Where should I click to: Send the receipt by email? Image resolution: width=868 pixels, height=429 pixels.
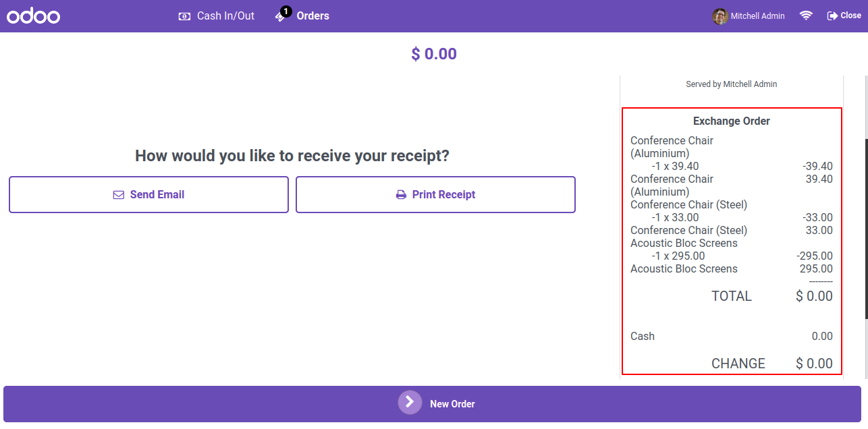(148, 195)
